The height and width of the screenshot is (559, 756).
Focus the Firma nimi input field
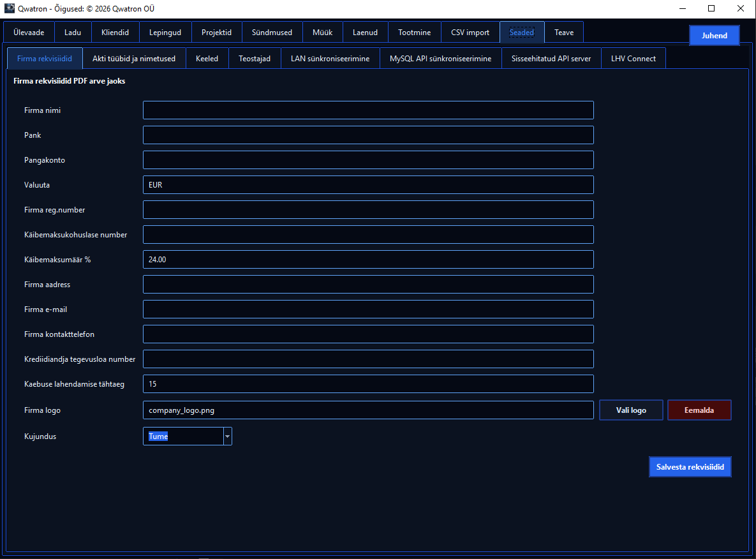(x=368, y=110)
